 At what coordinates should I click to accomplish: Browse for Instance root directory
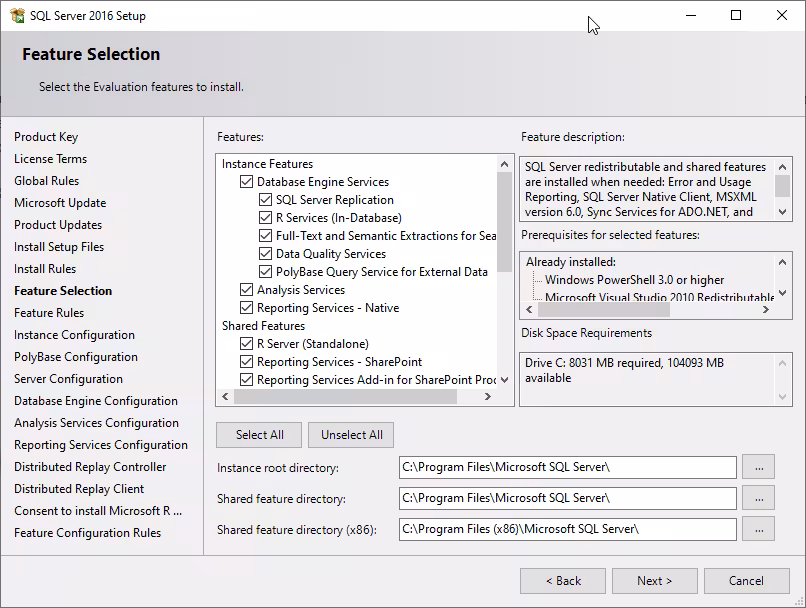pos(759,467)
